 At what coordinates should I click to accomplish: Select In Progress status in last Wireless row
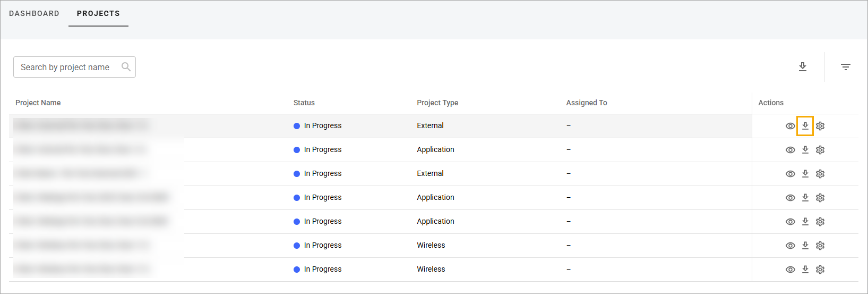[x=317, y=270]
